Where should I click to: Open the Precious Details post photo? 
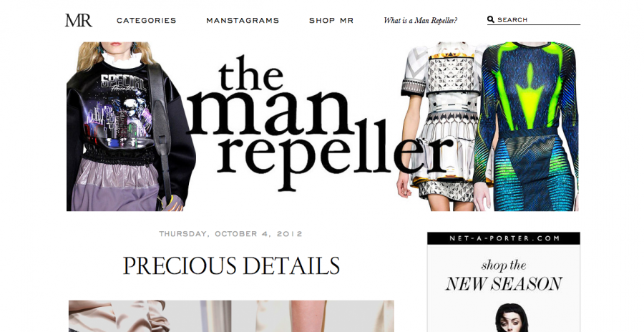click(231, 316)
